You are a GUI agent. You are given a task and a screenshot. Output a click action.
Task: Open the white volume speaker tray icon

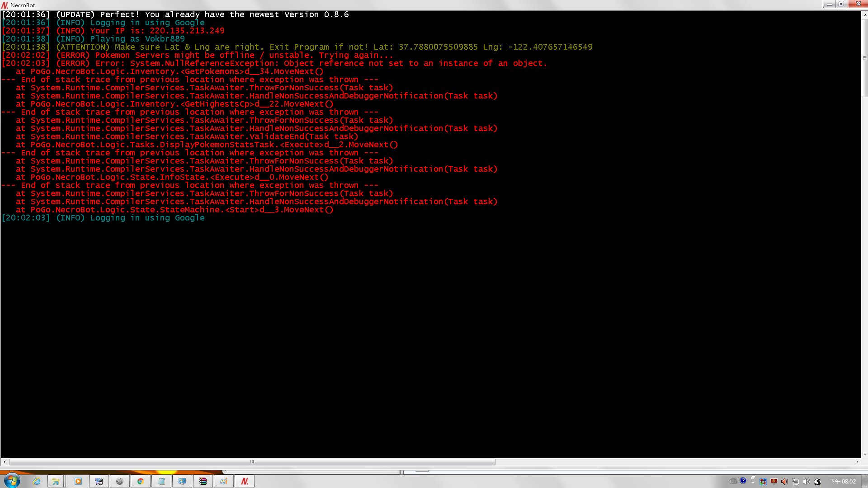pyautogui.click(x=806, y=482)
